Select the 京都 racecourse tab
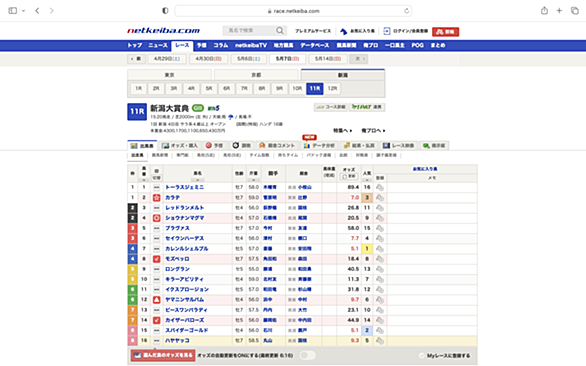586x366 pixels. tap(256, 75)
